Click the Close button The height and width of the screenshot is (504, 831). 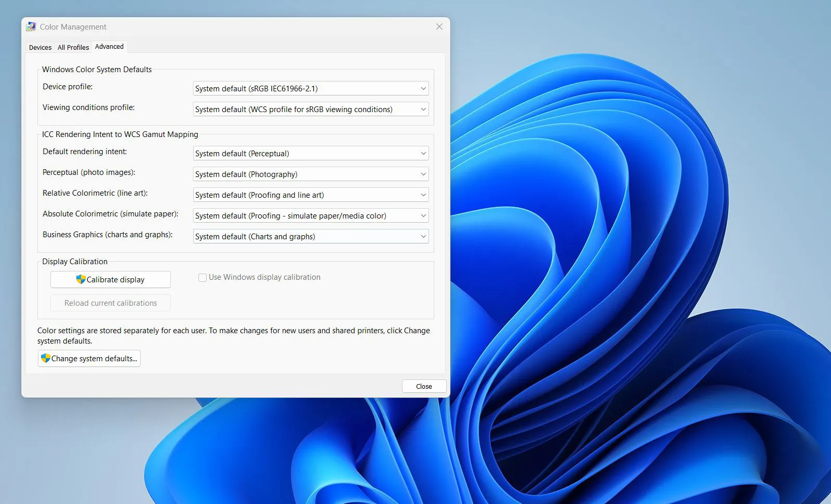tap(423, 386)
